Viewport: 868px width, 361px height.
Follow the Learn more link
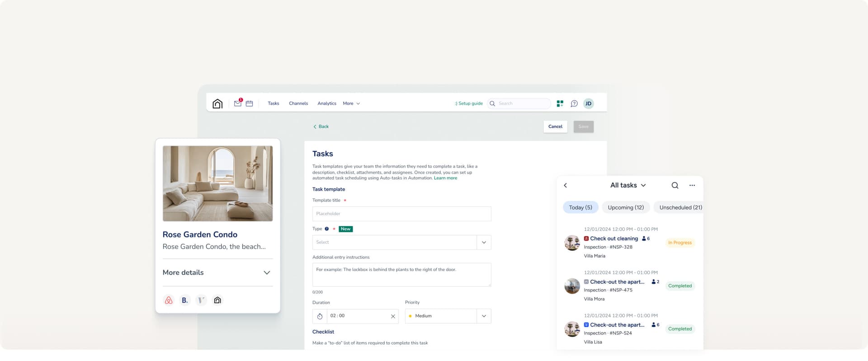tap(445, 178)
